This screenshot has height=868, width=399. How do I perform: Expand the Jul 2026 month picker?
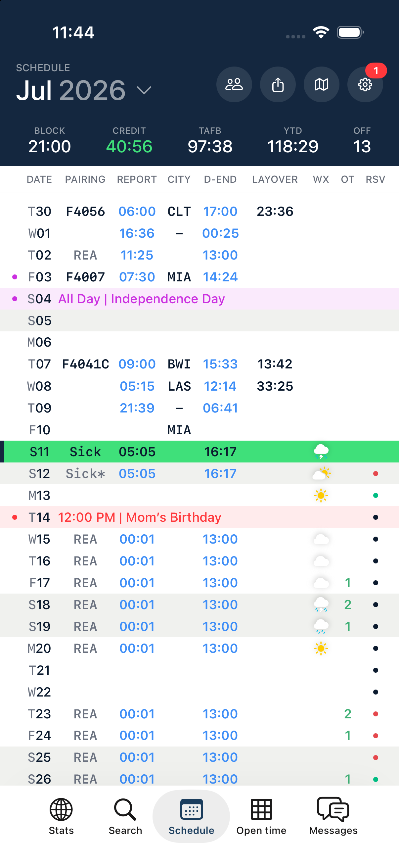(x=84, y=90)
